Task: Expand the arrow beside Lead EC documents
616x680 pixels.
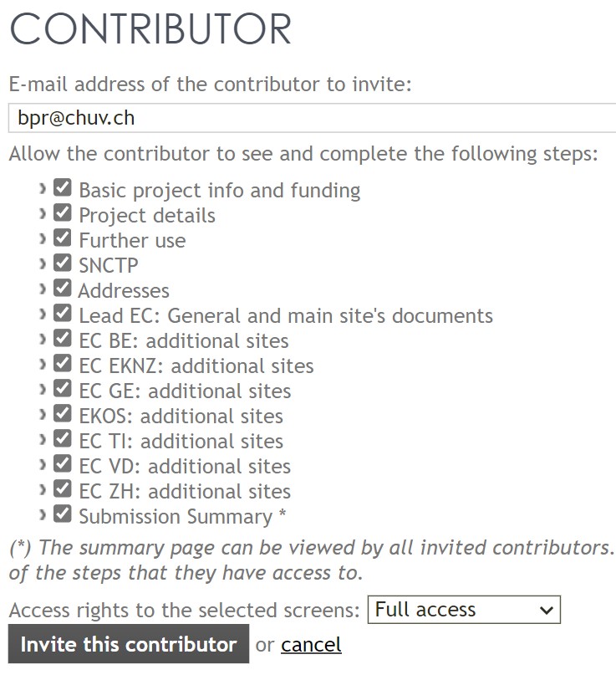Action: click(42, 314)
